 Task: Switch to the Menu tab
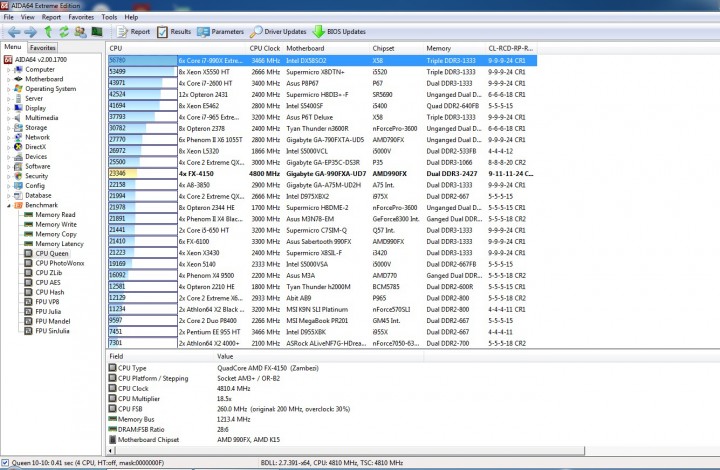coord(13,47)
